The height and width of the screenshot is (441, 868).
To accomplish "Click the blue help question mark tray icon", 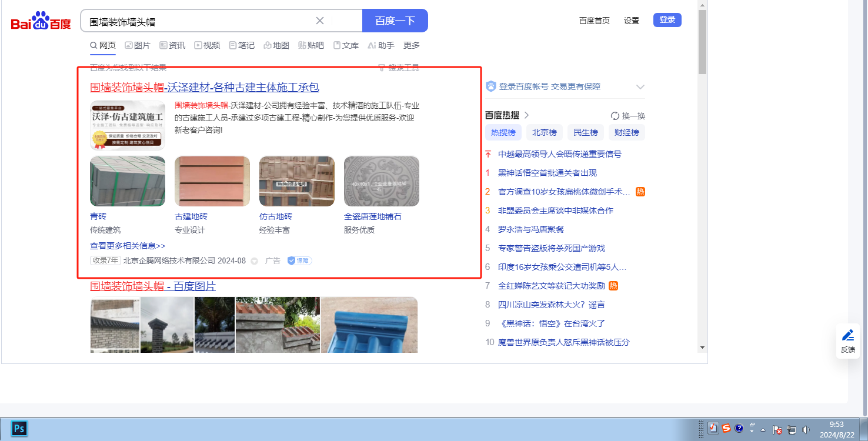I will (739, 428).
